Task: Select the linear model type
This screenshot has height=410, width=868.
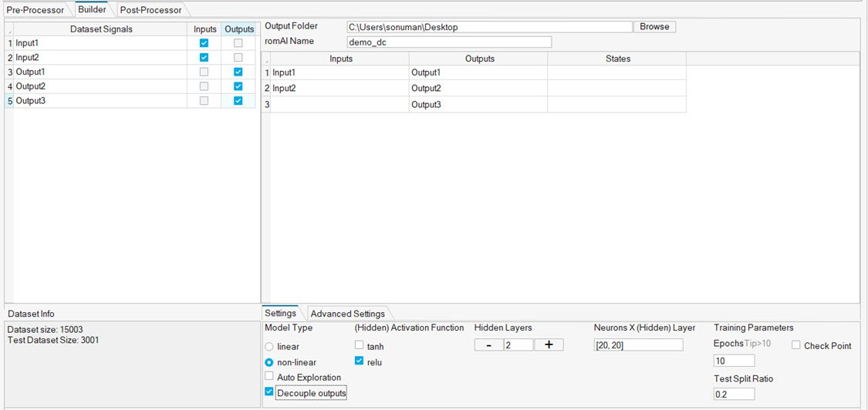Action: click(269, 347)
